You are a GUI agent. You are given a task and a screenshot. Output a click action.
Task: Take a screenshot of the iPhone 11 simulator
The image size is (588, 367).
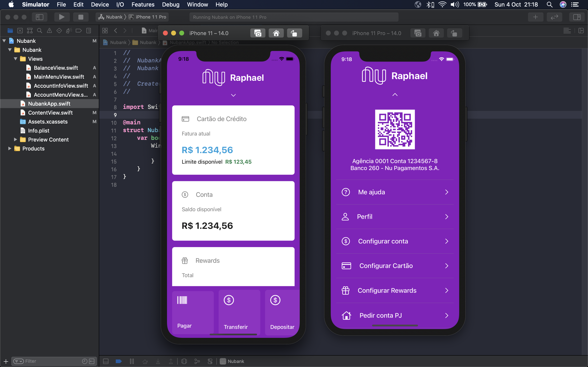(x=257, y=33)
